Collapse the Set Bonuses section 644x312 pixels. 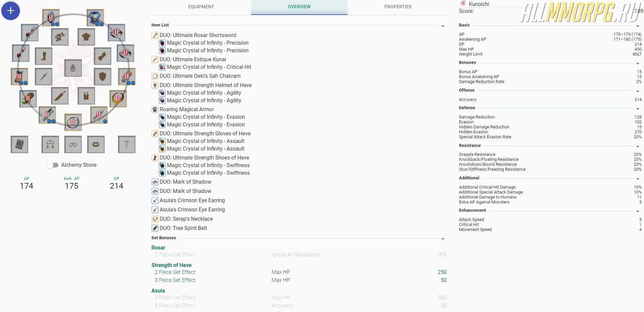tap(443, 239)
